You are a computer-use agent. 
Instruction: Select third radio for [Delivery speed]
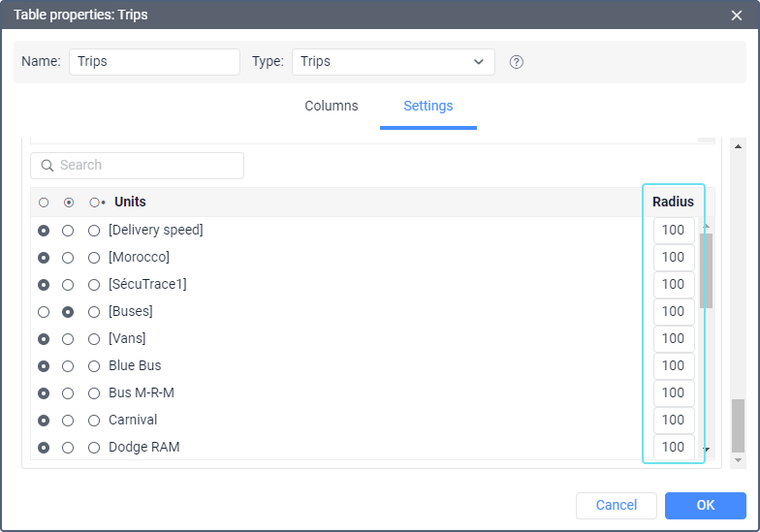(94, 231)
